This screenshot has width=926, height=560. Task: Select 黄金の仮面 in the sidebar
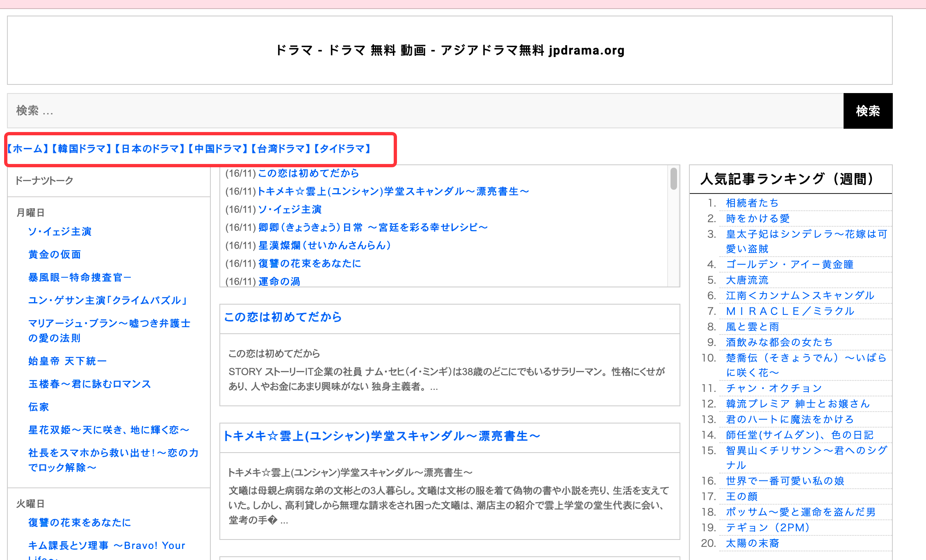coord(55,255)
